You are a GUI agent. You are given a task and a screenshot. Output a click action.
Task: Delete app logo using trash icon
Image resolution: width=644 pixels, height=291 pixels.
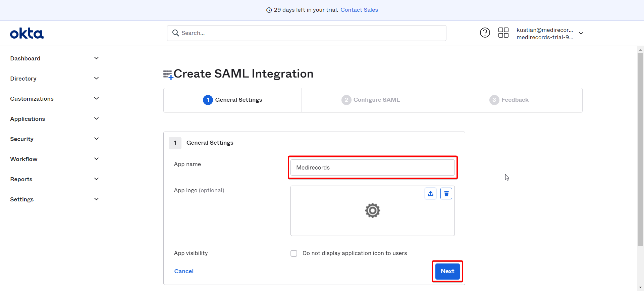446,194
